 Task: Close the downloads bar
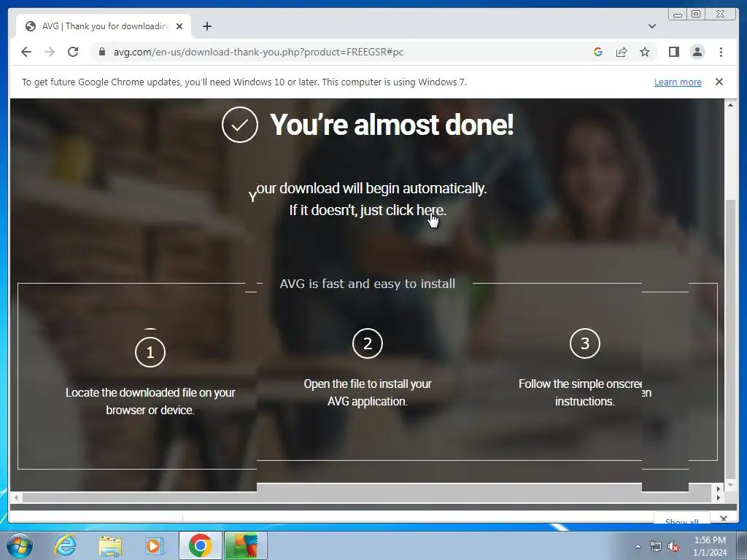(723, 518)
